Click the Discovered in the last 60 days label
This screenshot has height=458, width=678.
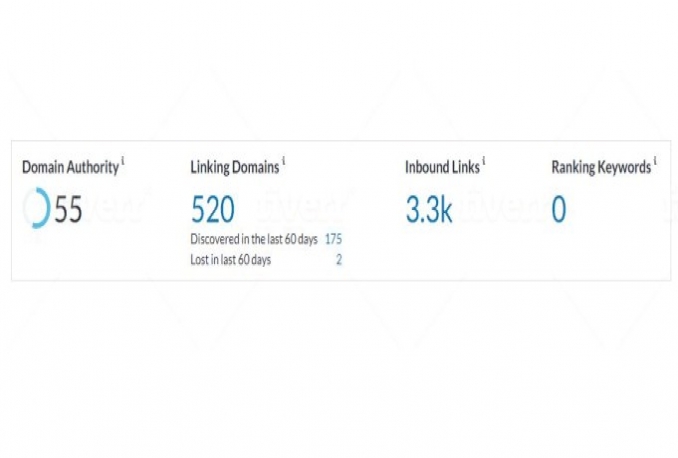252,240
